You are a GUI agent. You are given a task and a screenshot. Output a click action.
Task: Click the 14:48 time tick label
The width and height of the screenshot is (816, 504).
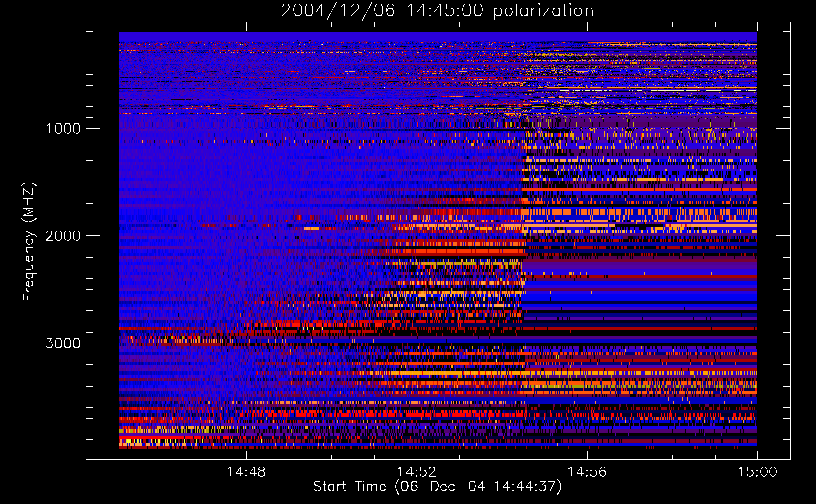click(246, 472)
